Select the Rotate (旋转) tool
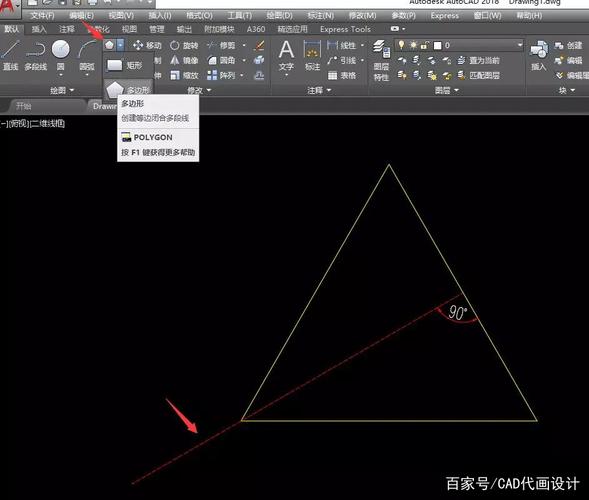 click(184, 45)
